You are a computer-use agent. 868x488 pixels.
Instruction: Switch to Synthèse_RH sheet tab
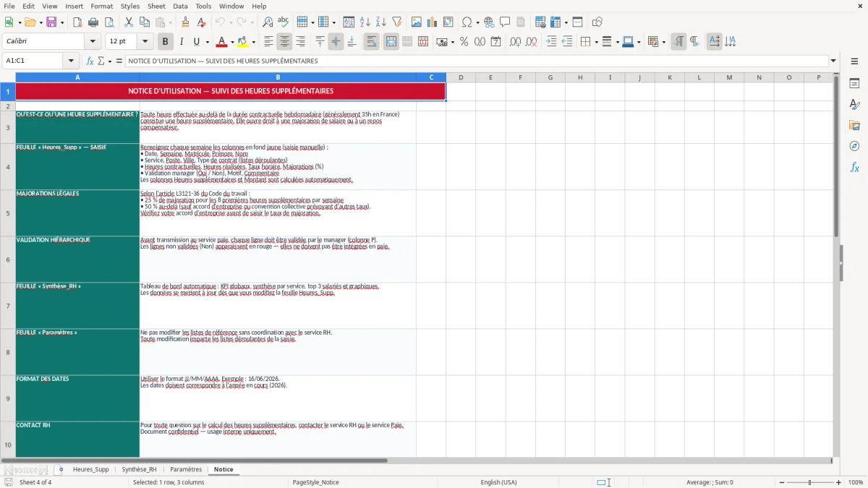[139, 469]
